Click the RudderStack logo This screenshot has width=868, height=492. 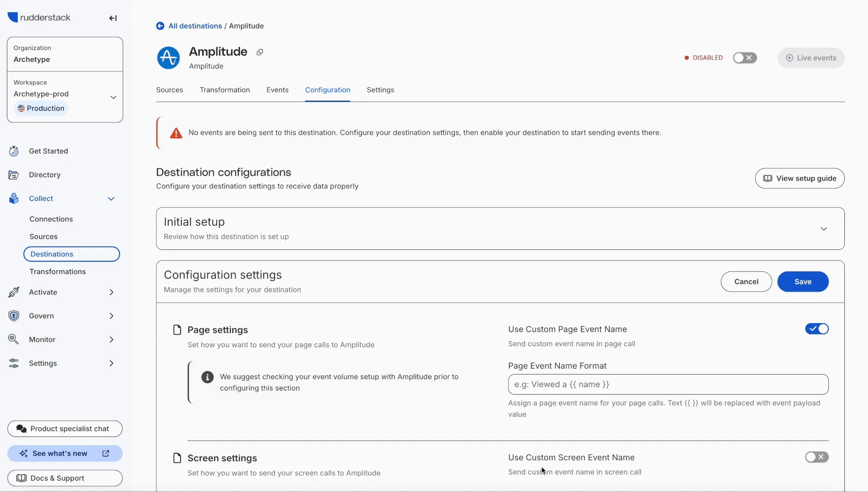[x=39, y=17]
